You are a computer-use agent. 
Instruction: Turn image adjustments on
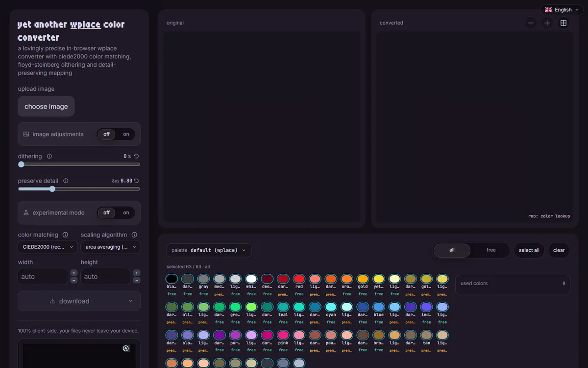126,134
